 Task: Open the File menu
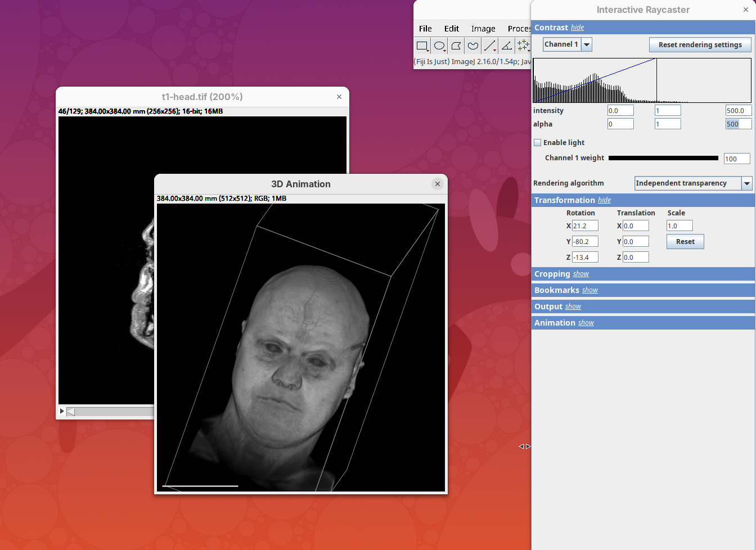pyautogui.click(x=425, y=29)
